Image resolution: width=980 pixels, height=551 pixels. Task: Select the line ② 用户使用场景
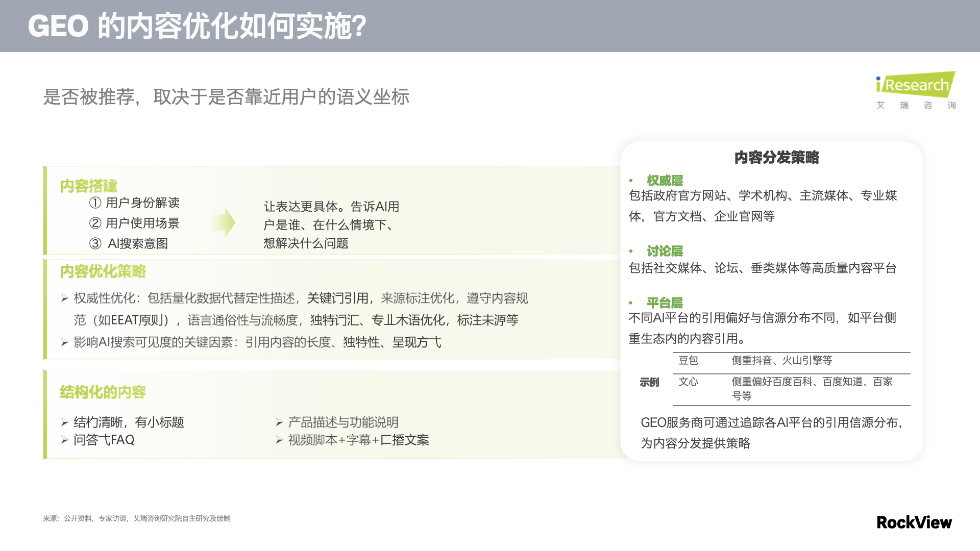135,223
